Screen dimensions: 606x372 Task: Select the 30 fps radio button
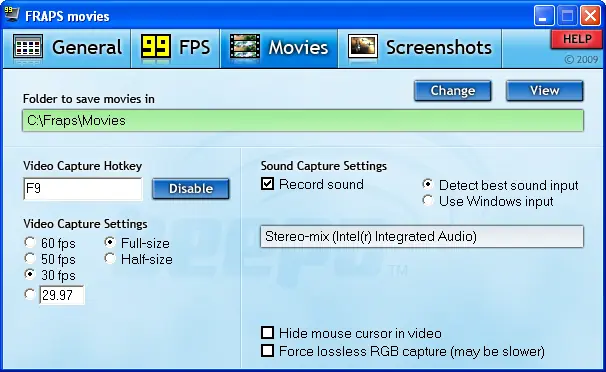30,274
